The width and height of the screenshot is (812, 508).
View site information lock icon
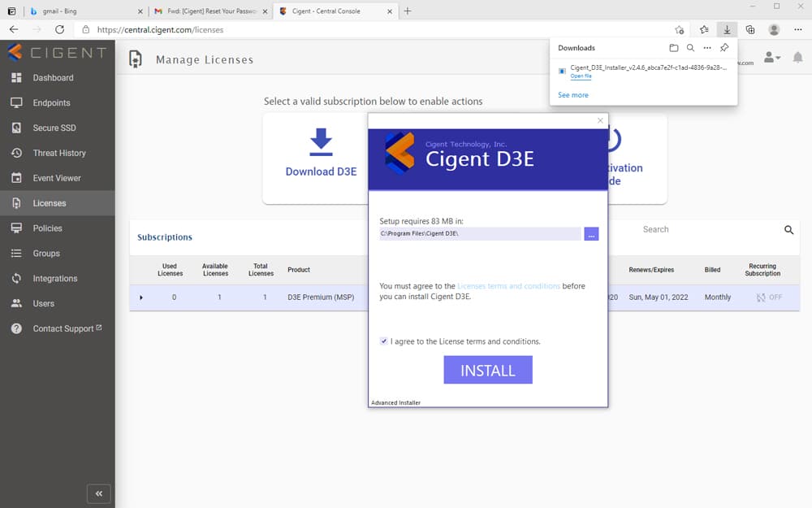86,29
